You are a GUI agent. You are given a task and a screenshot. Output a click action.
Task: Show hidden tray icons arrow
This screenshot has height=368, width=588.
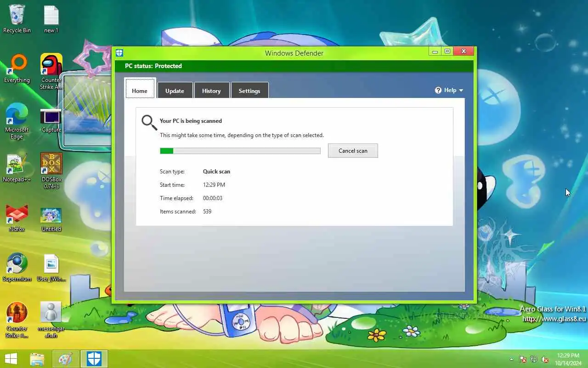pyautogui.click(x=511, y=359)
